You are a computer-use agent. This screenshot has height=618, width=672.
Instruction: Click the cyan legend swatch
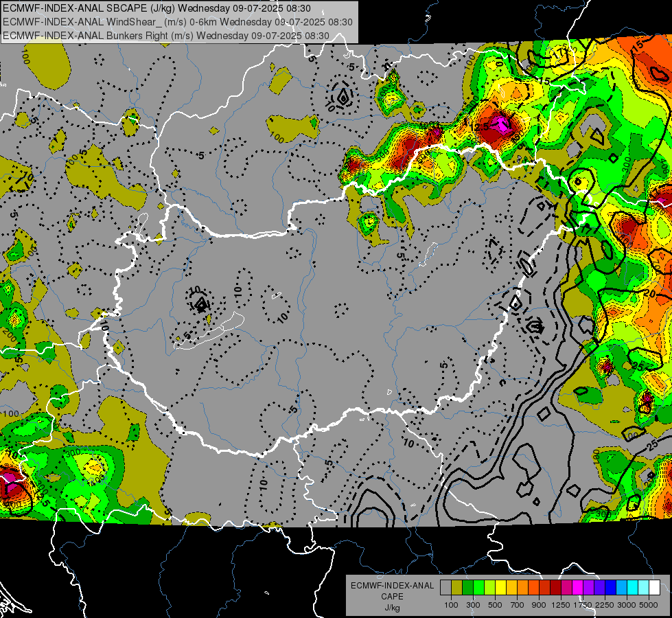click(x=633, y=588)
